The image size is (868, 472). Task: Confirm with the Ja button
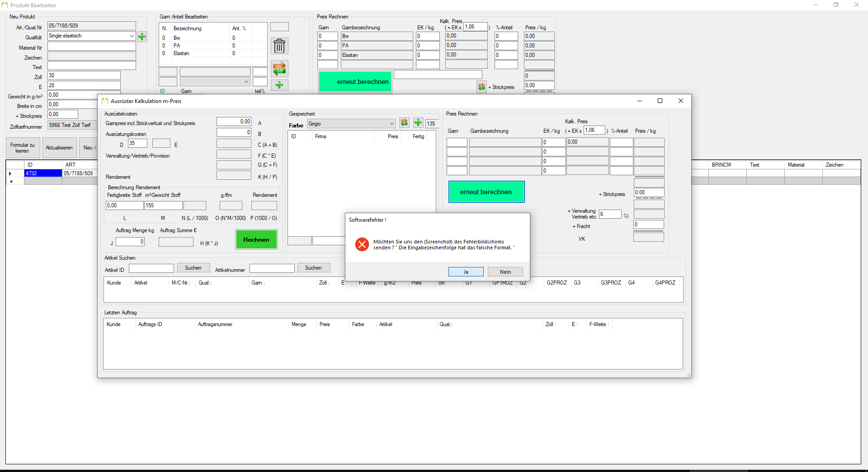[x=466, y=272]
